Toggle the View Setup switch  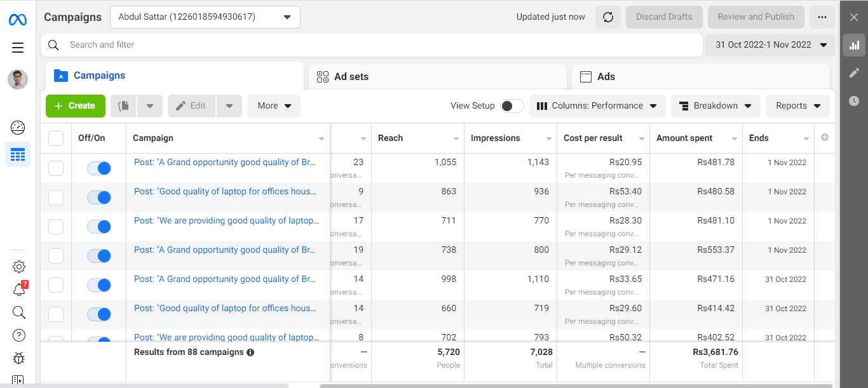512,106
